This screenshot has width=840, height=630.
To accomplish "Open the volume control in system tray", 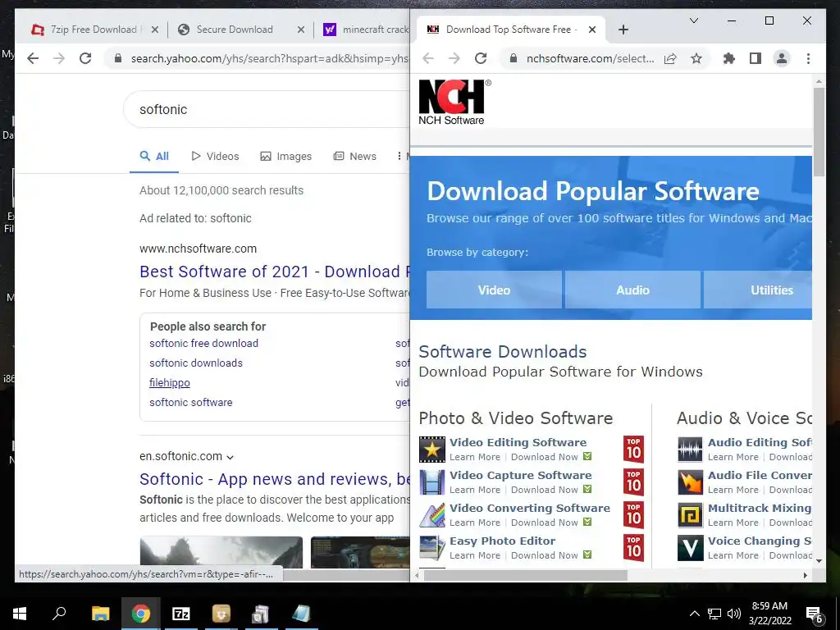I will pyautogui.click(x=734, y=614).
